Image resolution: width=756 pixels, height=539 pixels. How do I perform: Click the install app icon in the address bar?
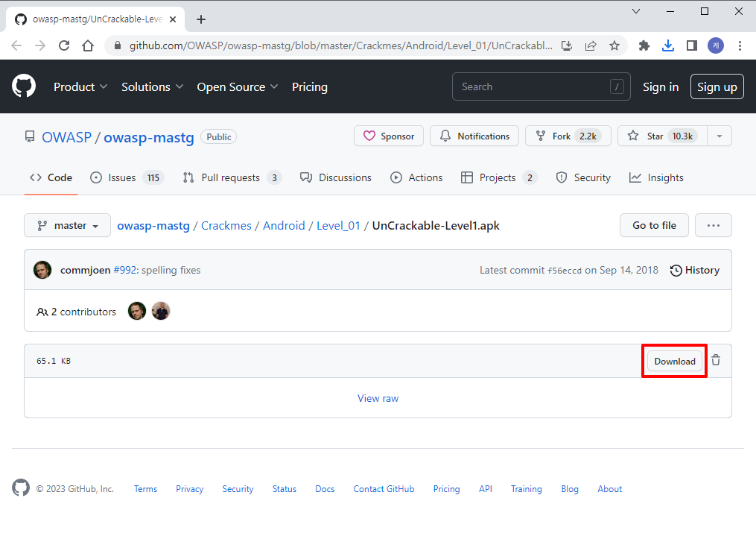567,45
